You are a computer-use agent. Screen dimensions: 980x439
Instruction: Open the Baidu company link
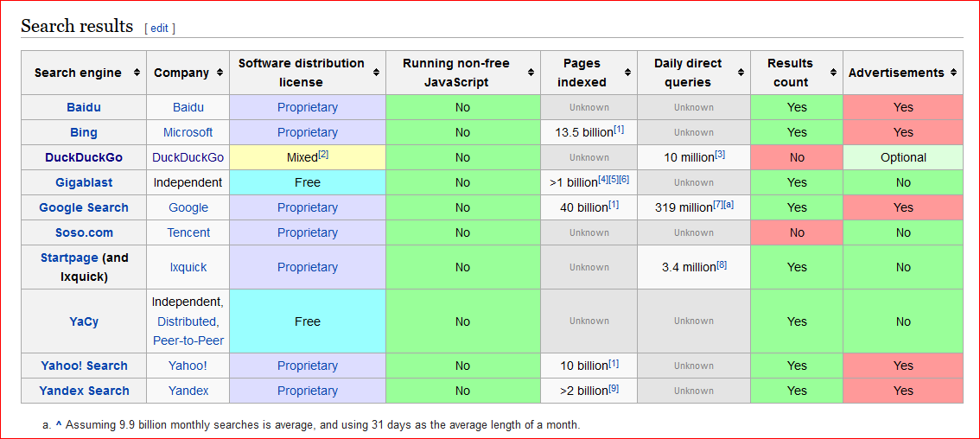188,107
